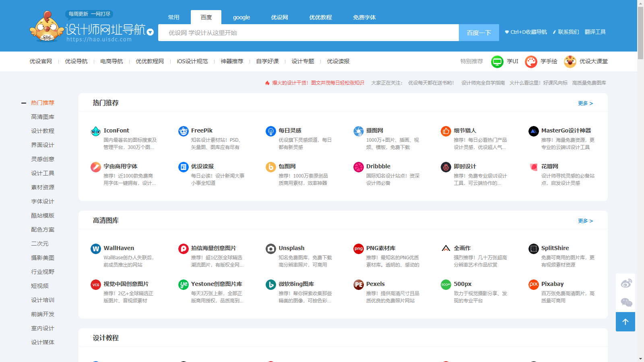Open the Dribbble basketball icon

tap(359, 167)
